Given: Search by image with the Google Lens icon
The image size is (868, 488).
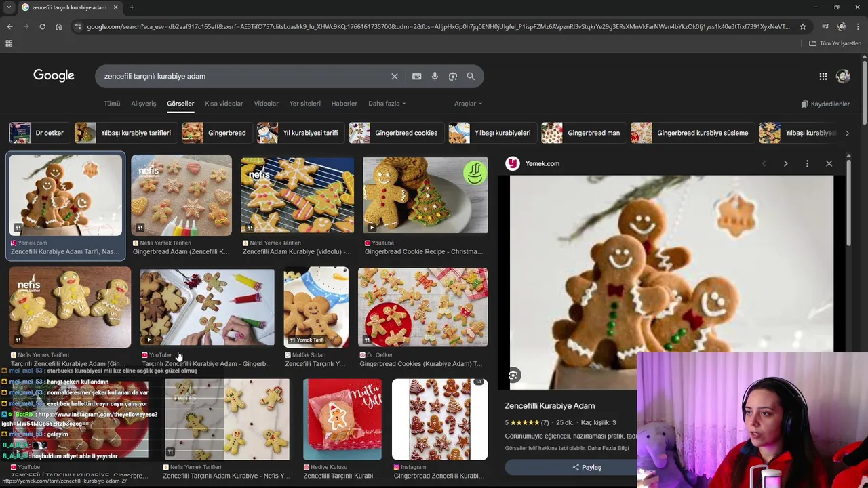Looking at the screenshot, I should [453, 77].
